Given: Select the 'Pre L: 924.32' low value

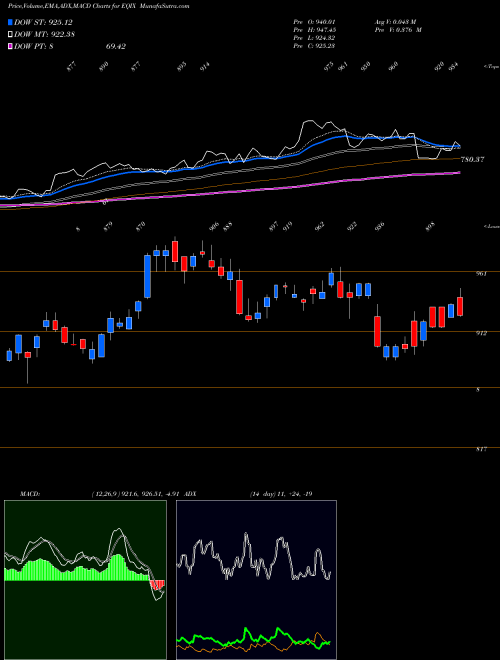Looking at the screenshot, I should click(x=314, y=38).
